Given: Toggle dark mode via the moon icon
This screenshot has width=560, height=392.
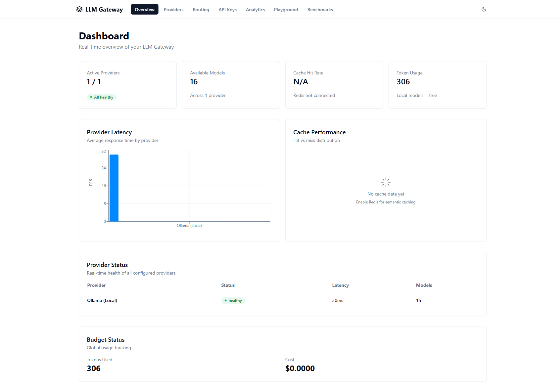Looking at the screenshot, I should [x=484, y=9].
